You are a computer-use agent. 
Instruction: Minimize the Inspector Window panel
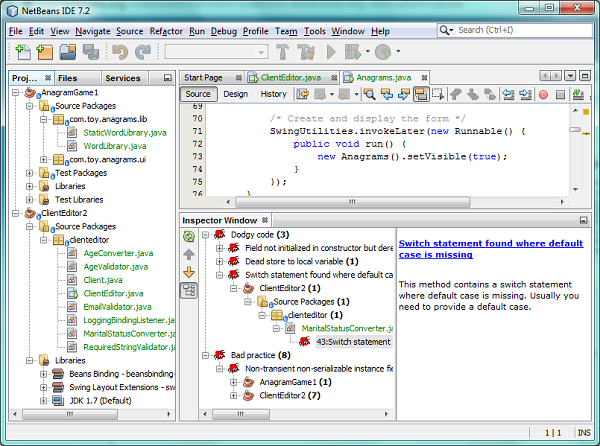(x=583, y=220)
